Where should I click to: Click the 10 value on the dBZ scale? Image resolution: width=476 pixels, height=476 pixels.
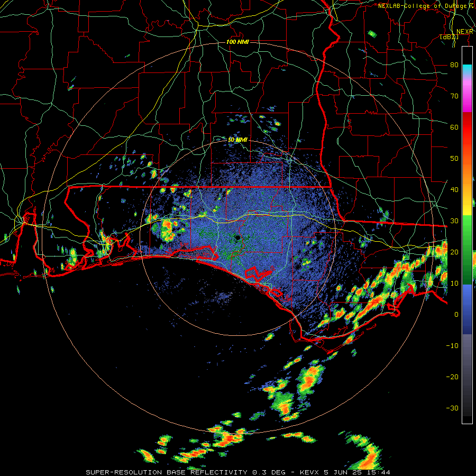pos(454,283)
